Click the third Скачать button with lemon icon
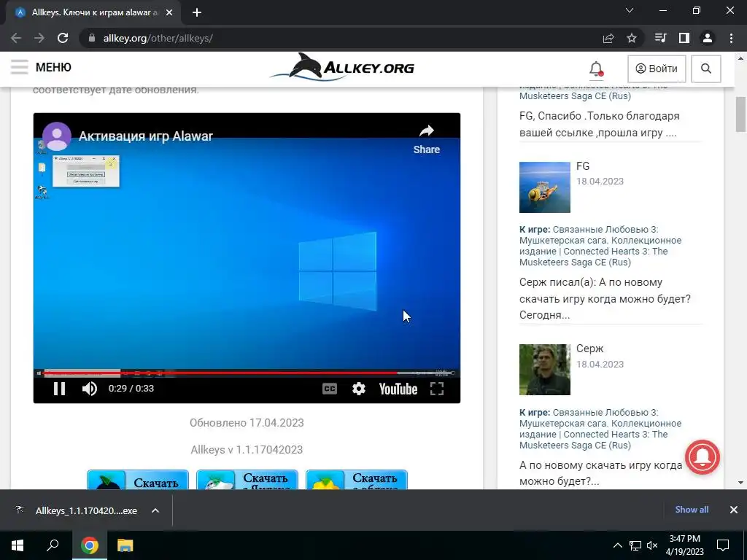Image resolution: width=747 pixels, height=560 pixels. click(x=356, y=480)
